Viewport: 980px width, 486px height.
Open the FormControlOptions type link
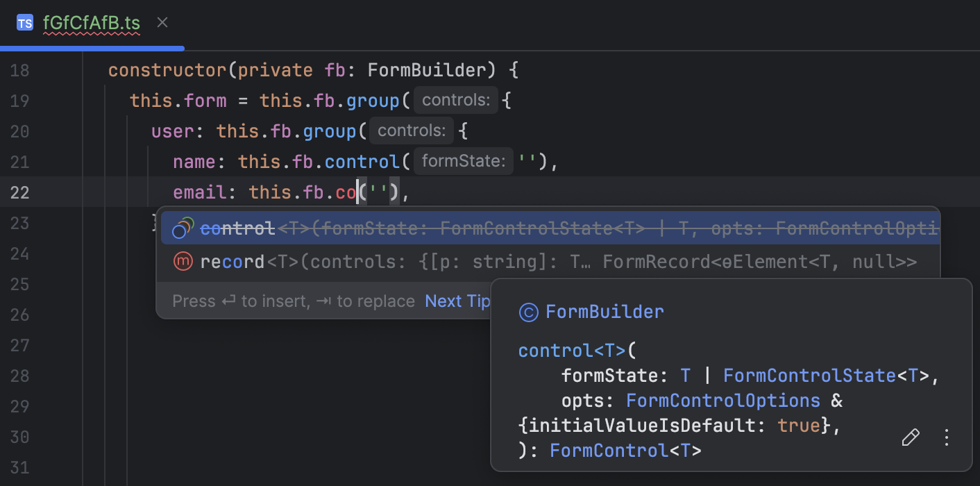(x=723, y=400)
